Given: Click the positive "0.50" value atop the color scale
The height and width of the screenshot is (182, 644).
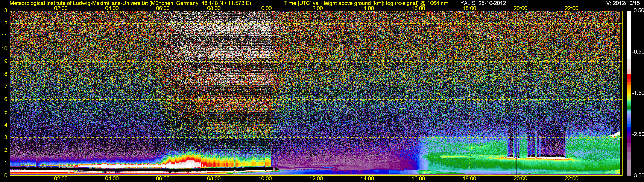Looking at the screenshot, I should click(x=638, y=10).
